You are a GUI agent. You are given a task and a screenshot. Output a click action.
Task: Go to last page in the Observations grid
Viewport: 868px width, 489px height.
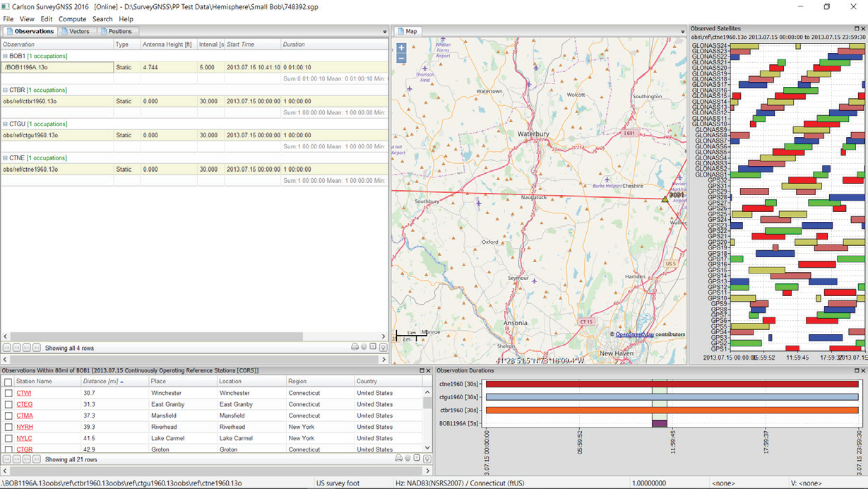point(36,348)
